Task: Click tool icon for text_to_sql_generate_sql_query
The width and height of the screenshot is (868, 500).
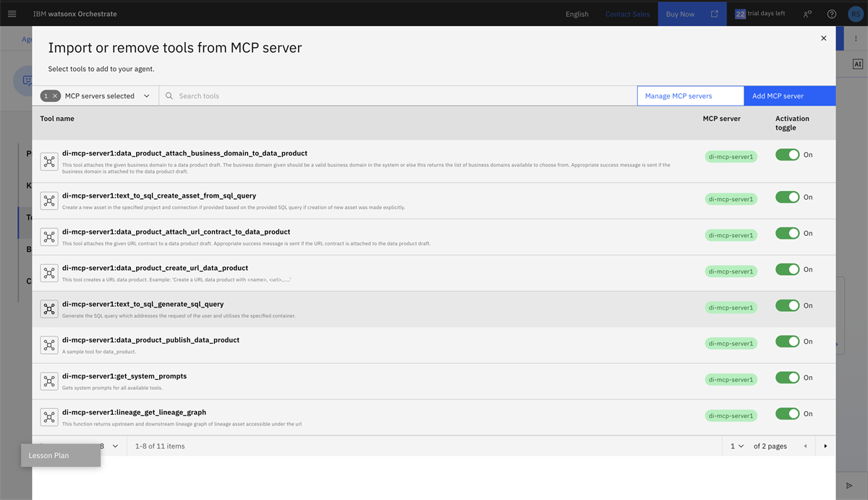Action: [x=49, y=309]
